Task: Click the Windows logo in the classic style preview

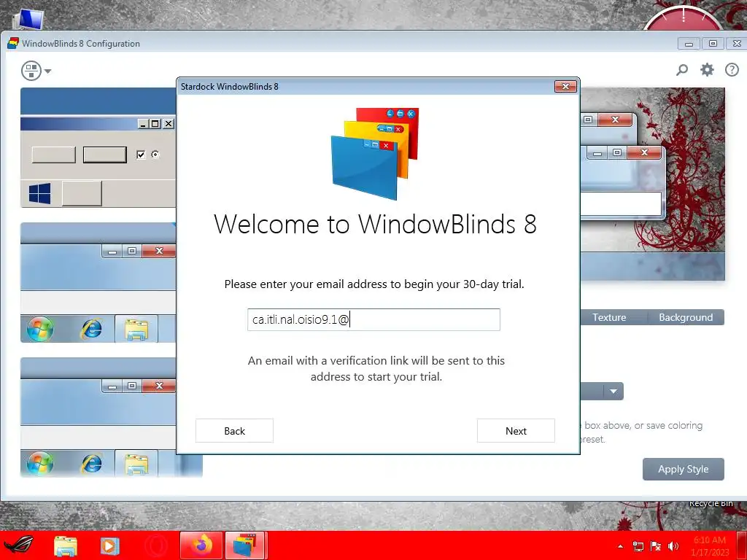Action: 39,194
